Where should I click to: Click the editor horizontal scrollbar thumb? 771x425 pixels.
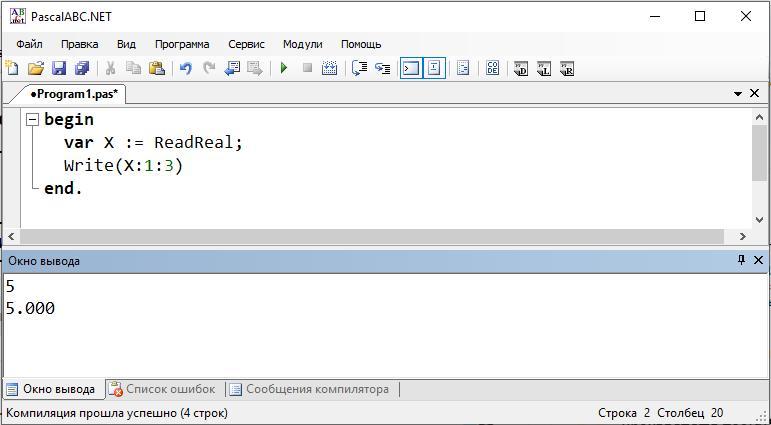372,237
